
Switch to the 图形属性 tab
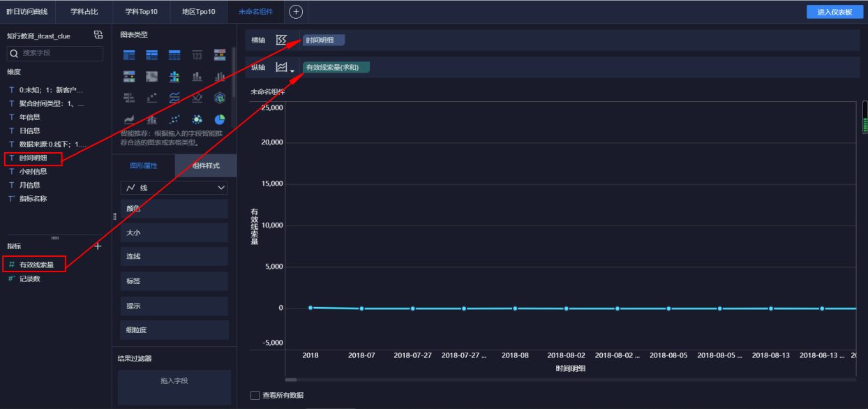(144, 166)
